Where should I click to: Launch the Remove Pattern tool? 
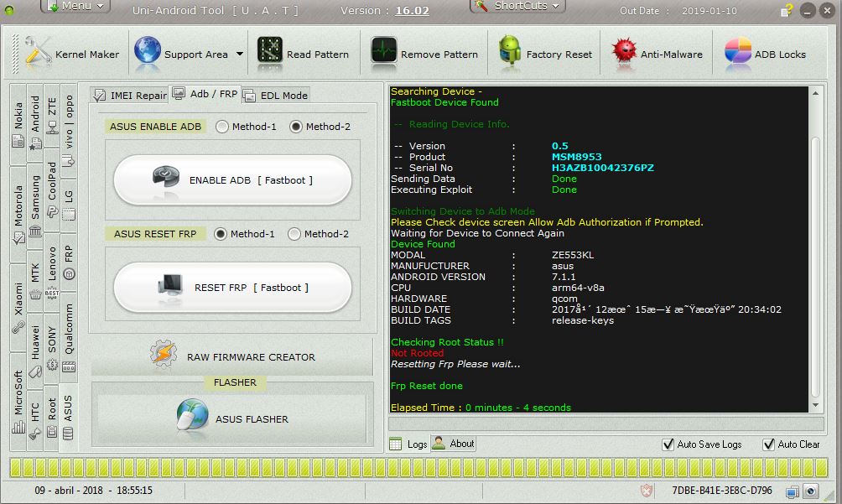(x=424, y=55)
